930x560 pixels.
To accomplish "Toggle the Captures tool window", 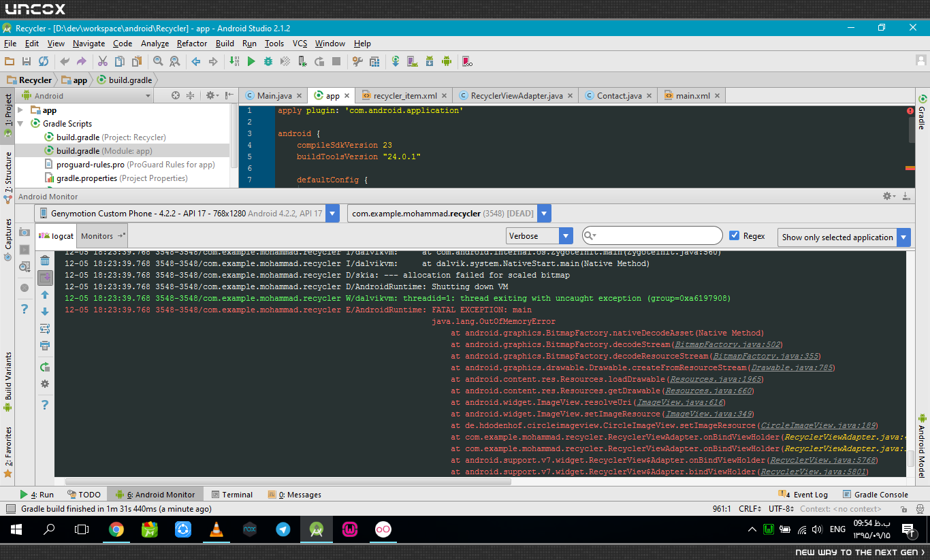I will pos(7,240).
